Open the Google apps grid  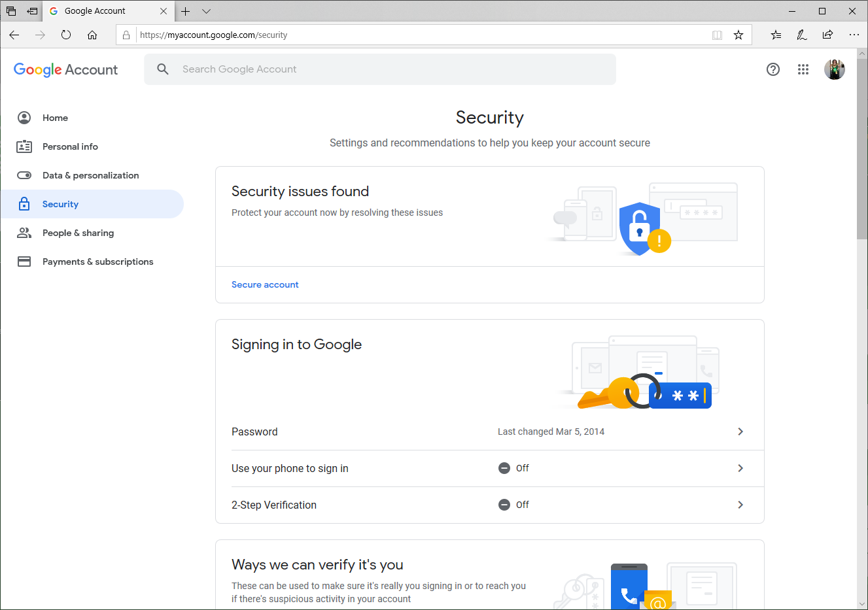coord(803,69)
